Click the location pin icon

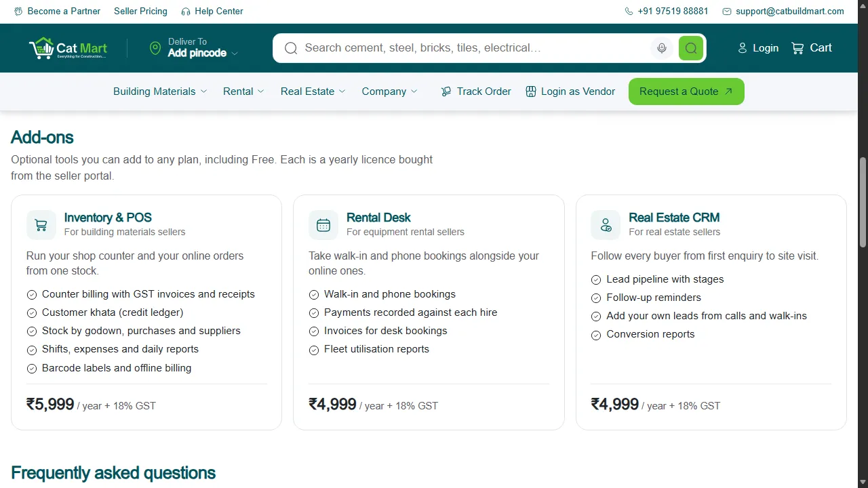coord(155,48)
